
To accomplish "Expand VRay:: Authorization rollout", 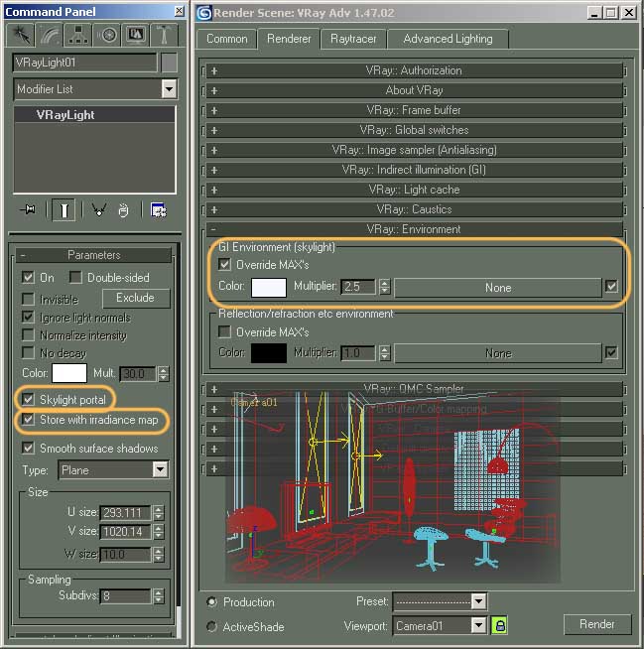I will [414, 70].
